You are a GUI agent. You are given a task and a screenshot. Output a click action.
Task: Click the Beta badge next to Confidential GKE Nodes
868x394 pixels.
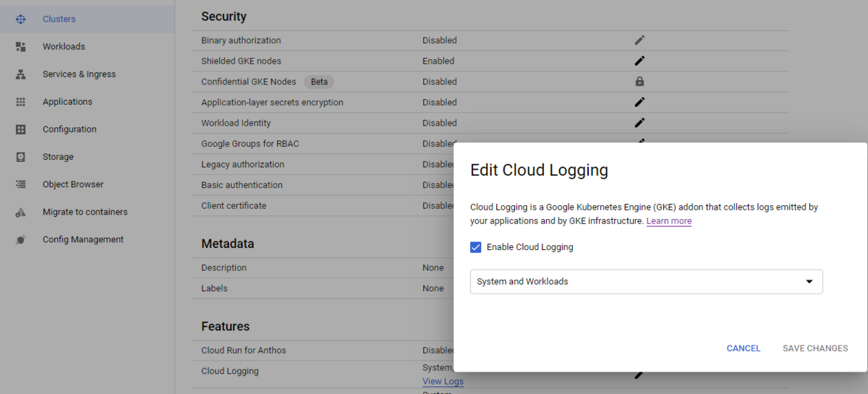coord(319,82)
